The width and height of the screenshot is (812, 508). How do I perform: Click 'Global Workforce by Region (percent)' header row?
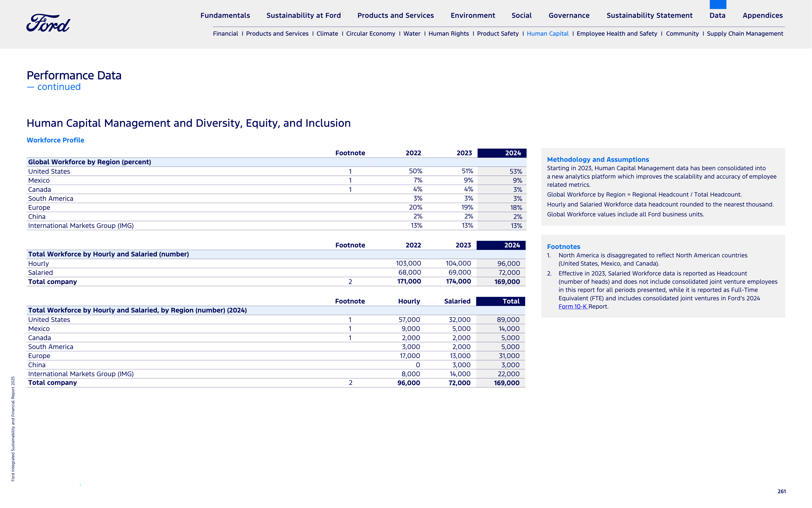click(276, 162)
